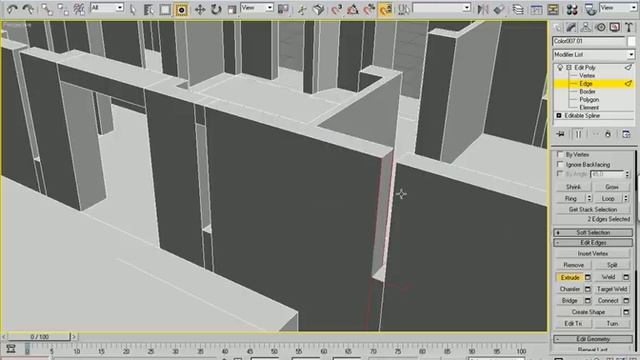This screenshot has height=360, width=640.
Task: Open the Schematic View icon
Action: (553, 9)
